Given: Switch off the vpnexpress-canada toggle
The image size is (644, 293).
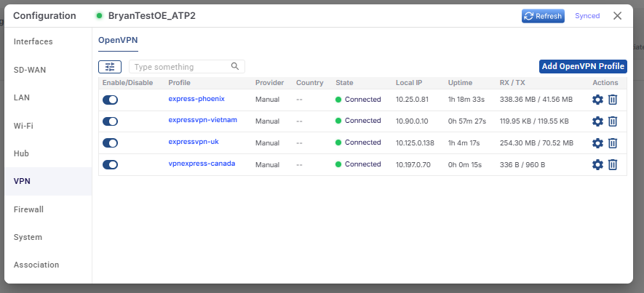Looking at the screenshot, I should click(110, 165).
